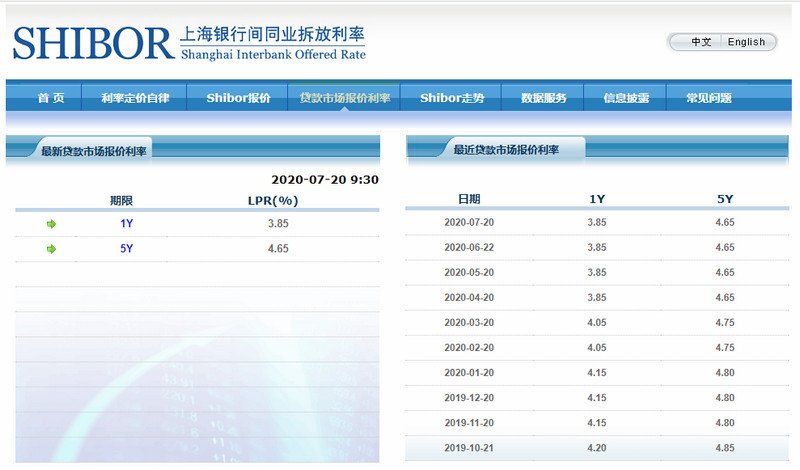The height and width of the screenshot is (470, 800).
Task: Click the 1Y rate 3.85 for 2020-06-22
Action: coord(597,248)
